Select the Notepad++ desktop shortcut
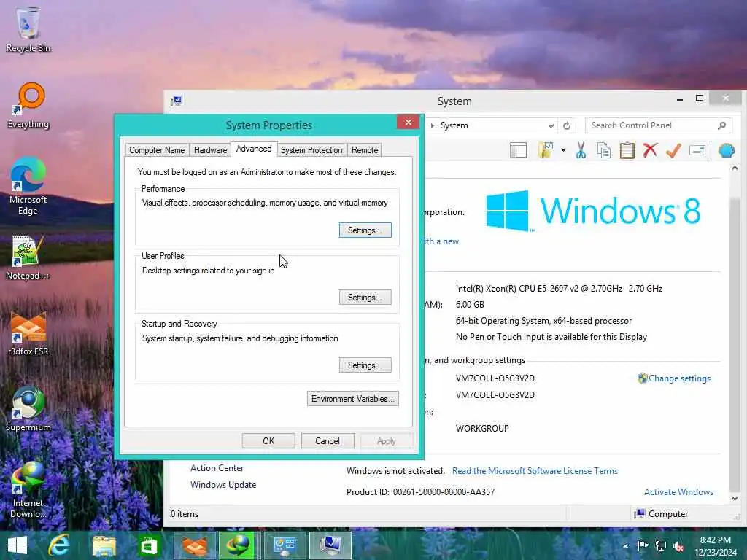This screenshot has height=560, width=747. point(28,257)
